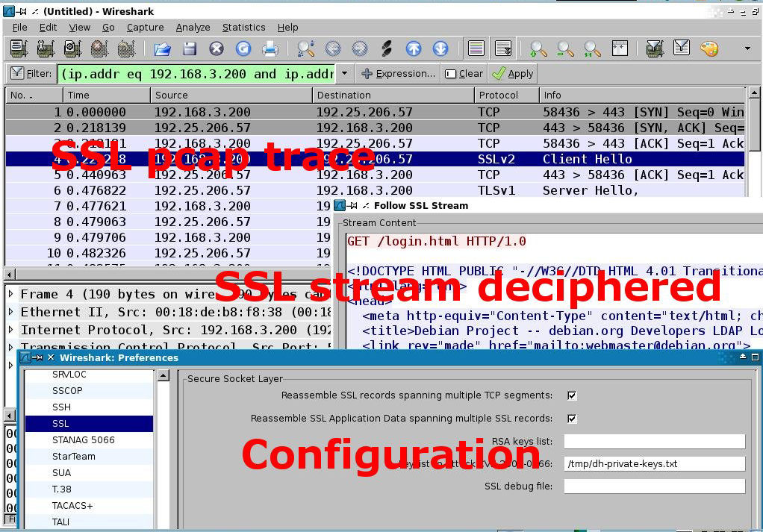
Task: Open the filter history dropdown arrow
Action: 344,73
